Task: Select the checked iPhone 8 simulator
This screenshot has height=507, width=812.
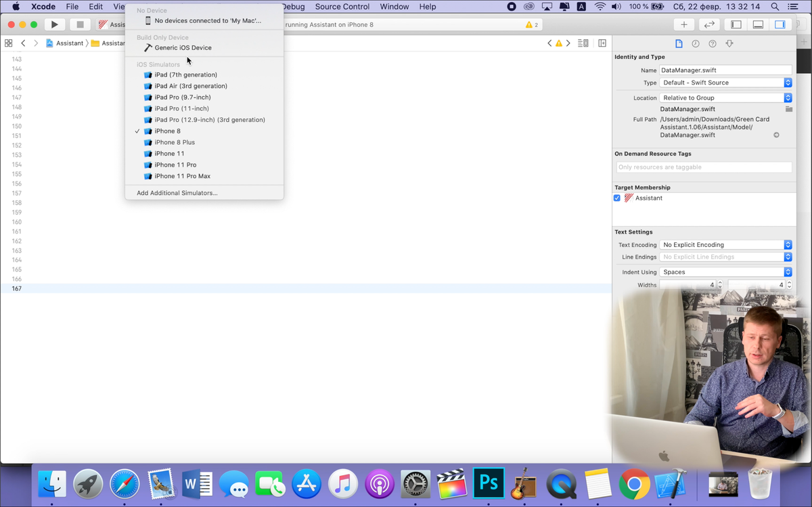Action: 204,131
